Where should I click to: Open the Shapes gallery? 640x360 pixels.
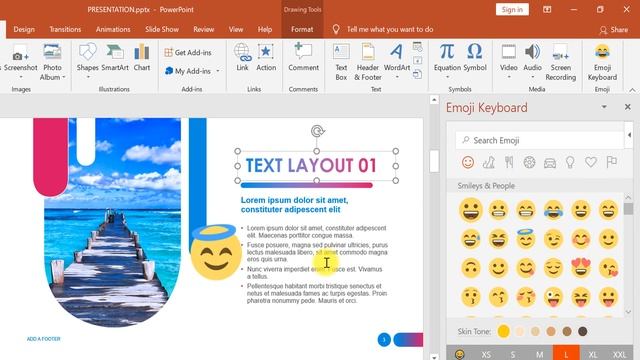tap(87, 61)
